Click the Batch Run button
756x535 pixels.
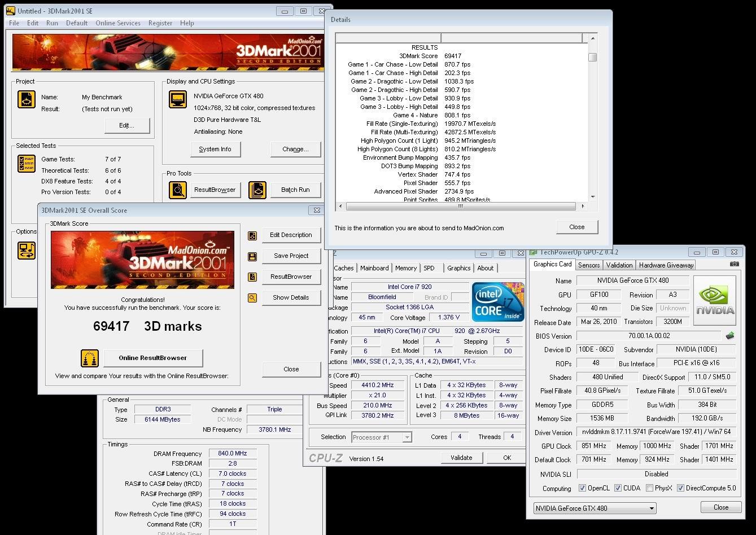pos(296,190)
